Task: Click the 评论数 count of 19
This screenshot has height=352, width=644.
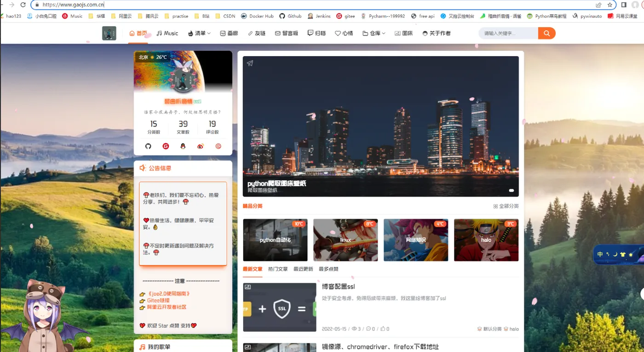Action: (212, 124)
